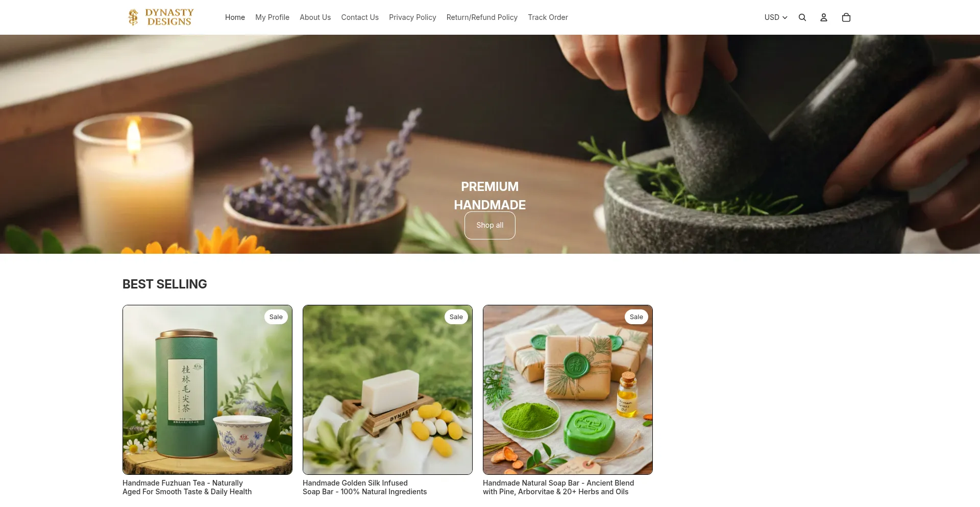Open the account profile icon

click(824, 17)
